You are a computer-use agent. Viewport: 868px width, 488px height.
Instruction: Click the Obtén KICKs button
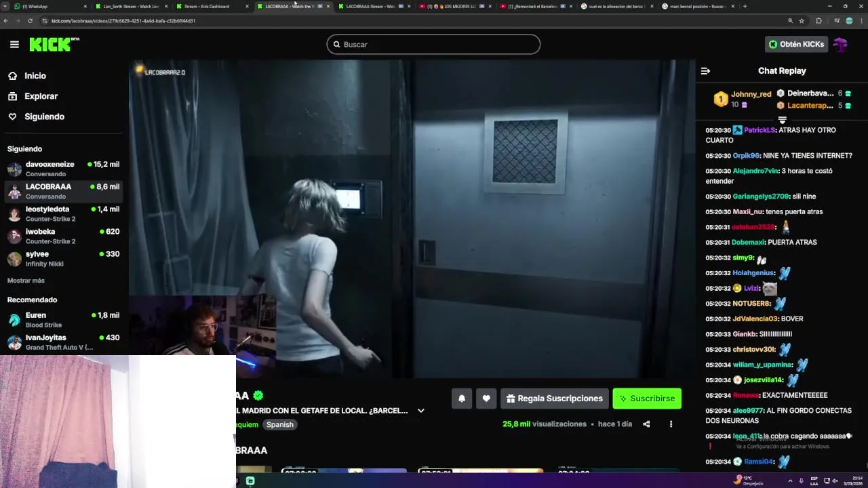(796, 44)
